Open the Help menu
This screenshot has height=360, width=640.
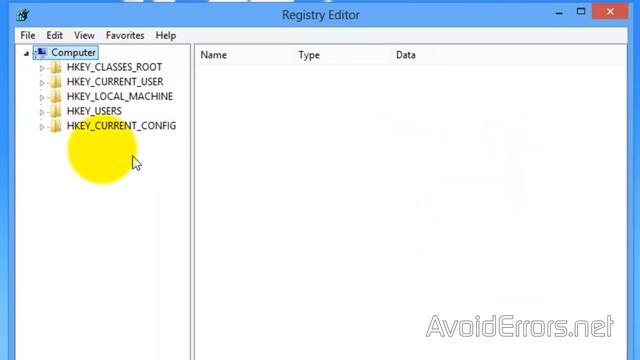(x=165, y=36)
